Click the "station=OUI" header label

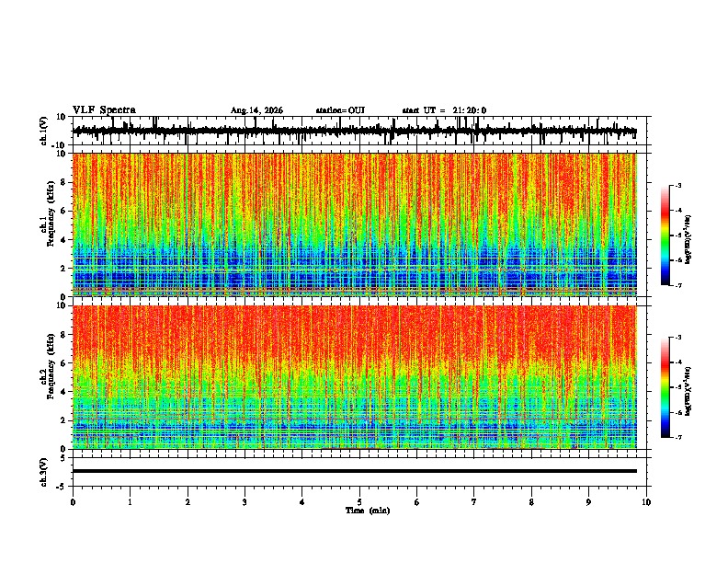tap(340, 110)
